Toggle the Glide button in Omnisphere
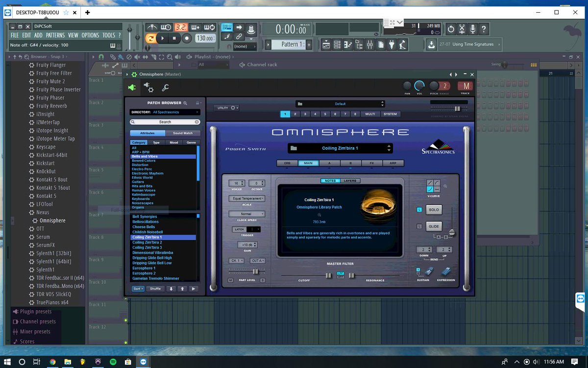 pos(434,226)
